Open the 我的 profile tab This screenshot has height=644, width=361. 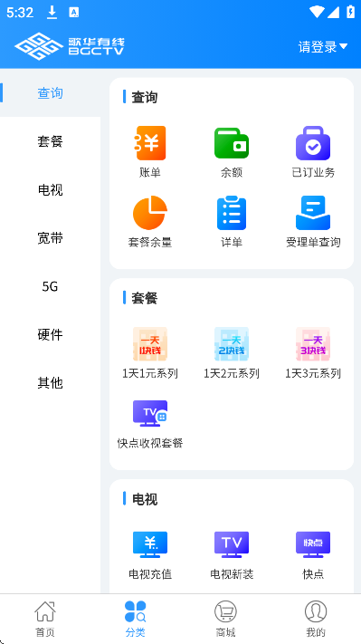point(316,619)
